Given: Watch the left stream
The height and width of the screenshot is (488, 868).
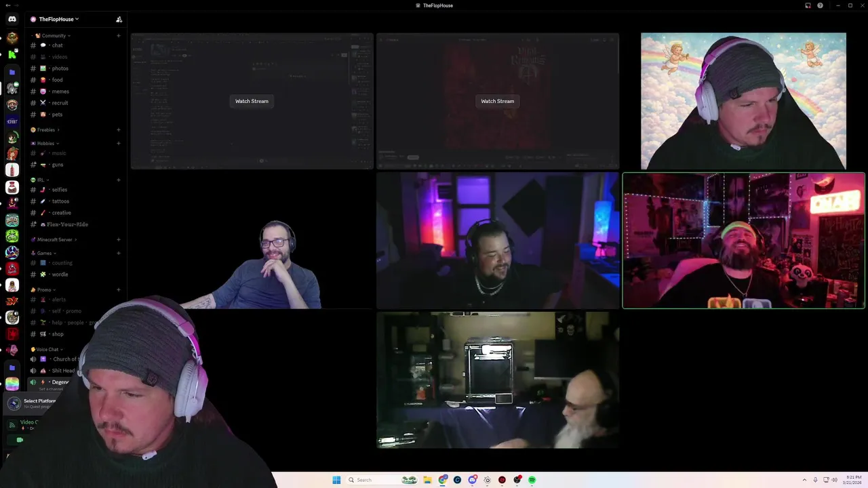Looking at the screenshot, I should 252,101.
